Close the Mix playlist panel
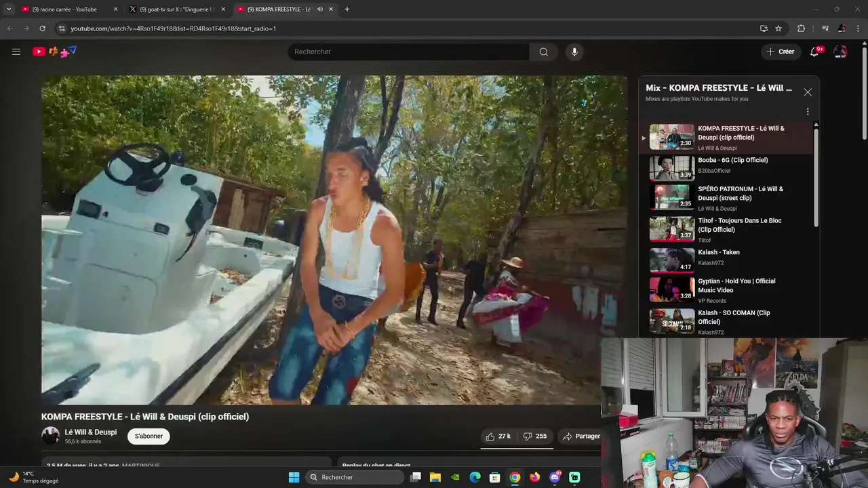This screenshot has width=868, height=488. coord(808,92)
